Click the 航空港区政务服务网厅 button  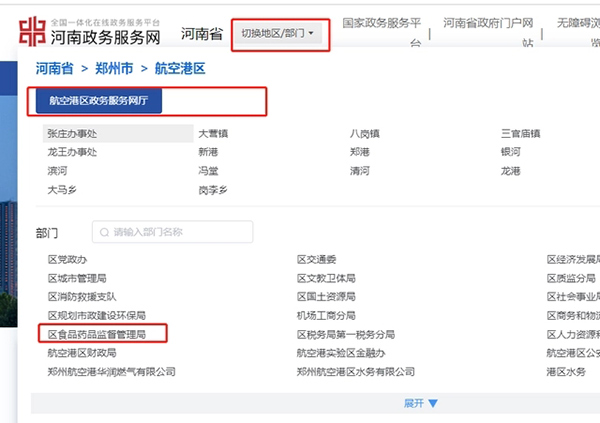(x=97, y=101)
